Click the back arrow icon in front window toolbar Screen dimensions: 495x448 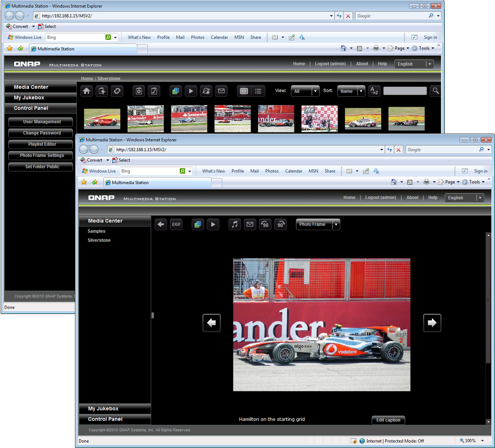coord(161,224)
